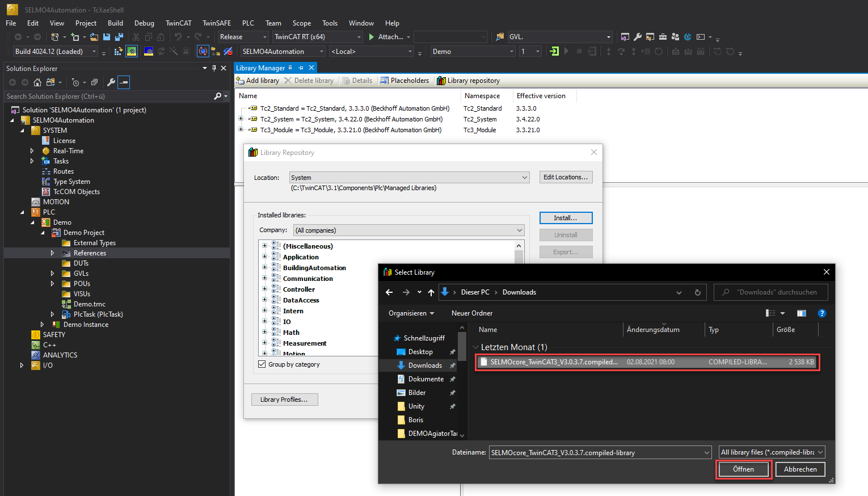868x496 pixels.
Task: Sort file list by Änderungsdatum column
Action: pyautogui.click(x=653, y=330)
